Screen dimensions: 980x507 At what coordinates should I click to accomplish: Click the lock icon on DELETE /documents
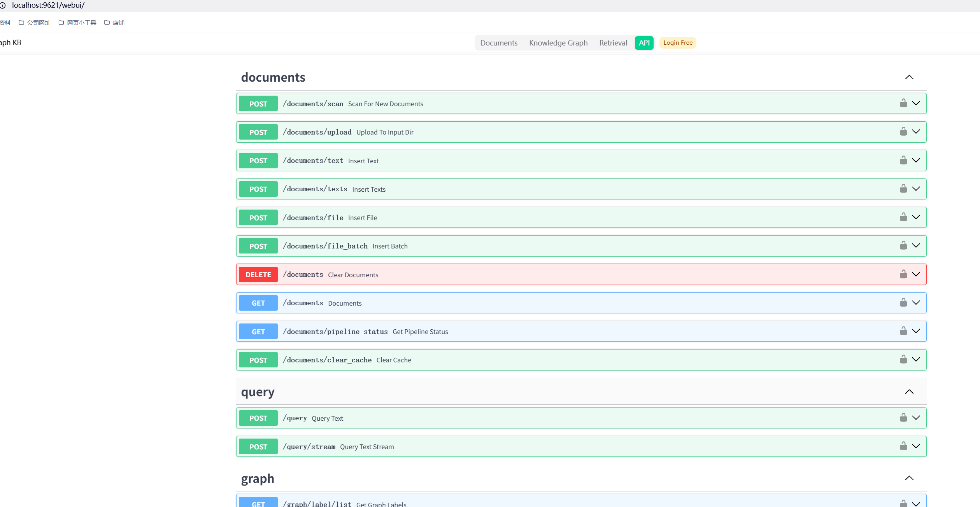click(903, 274)
